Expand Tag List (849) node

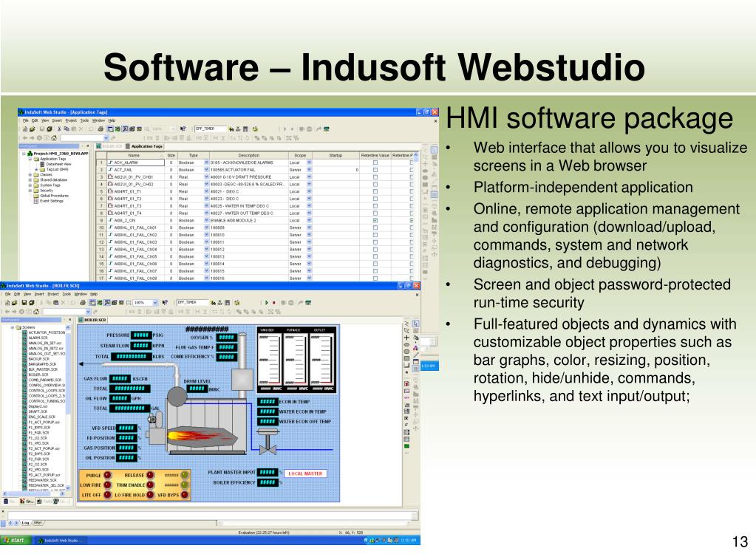point(36,170)
